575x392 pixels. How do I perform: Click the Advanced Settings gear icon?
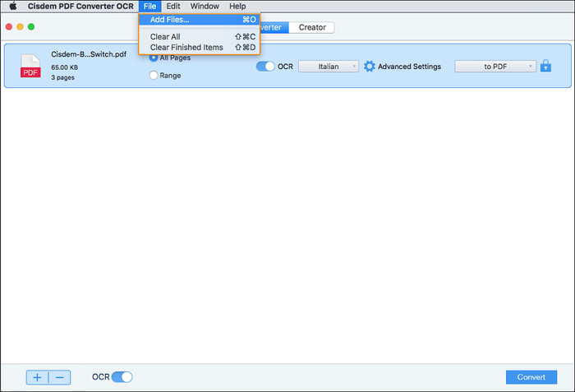370,67
